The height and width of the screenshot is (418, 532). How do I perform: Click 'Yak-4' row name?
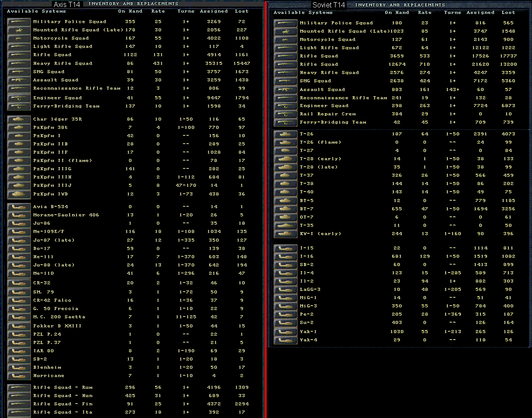pyautogui.click(x=308, y=340)
